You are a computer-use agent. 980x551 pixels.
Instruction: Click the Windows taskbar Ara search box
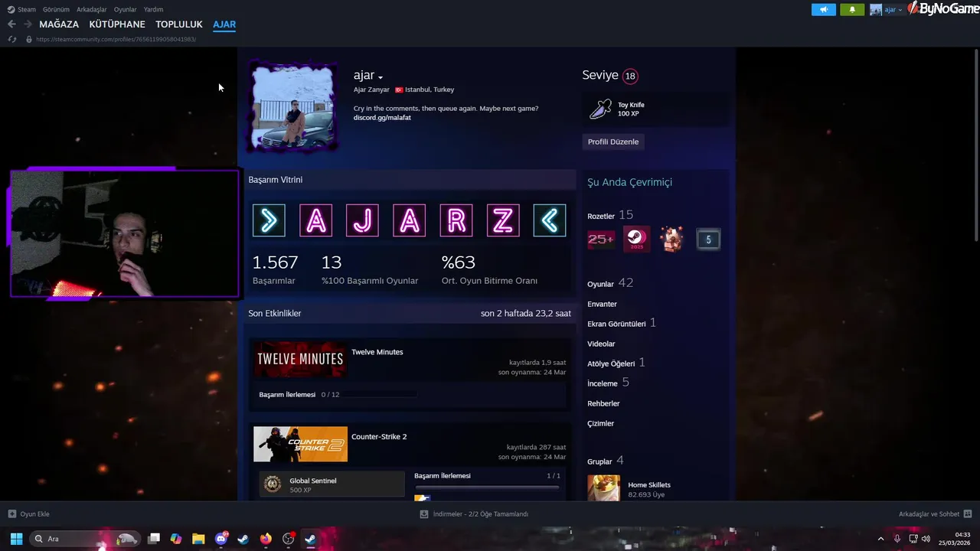click(86, 539)
